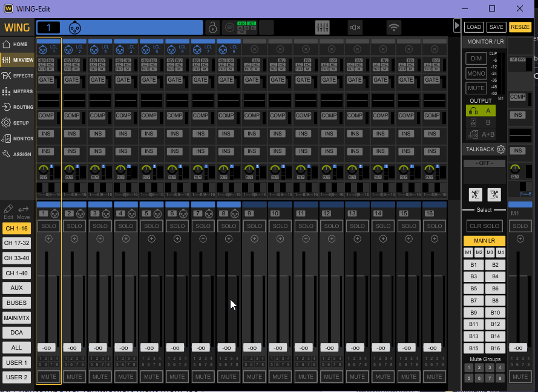Click the WING logo

[x=17, y=27]
